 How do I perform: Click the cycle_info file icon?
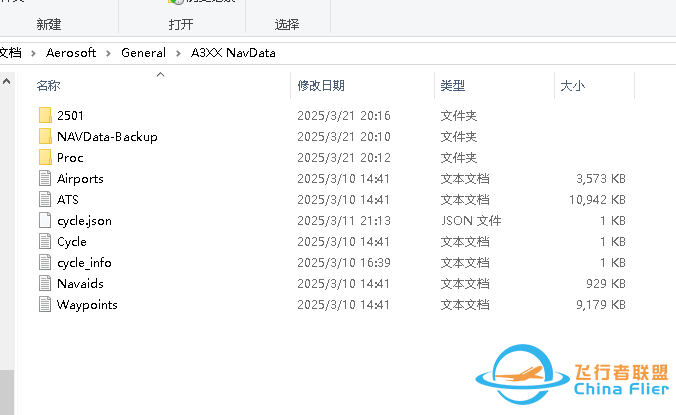pos(45,262)
